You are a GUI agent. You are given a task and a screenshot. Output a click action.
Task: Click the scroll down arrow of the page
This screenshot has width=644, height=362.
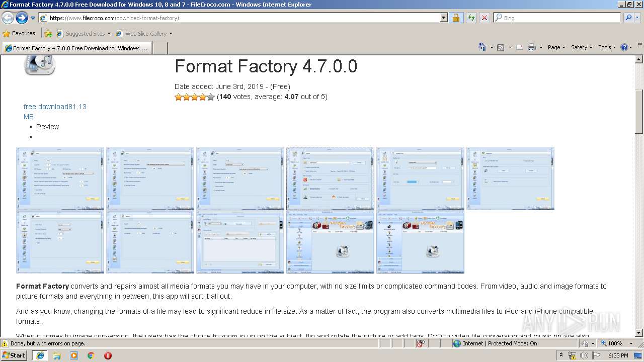tap(639, 333)
